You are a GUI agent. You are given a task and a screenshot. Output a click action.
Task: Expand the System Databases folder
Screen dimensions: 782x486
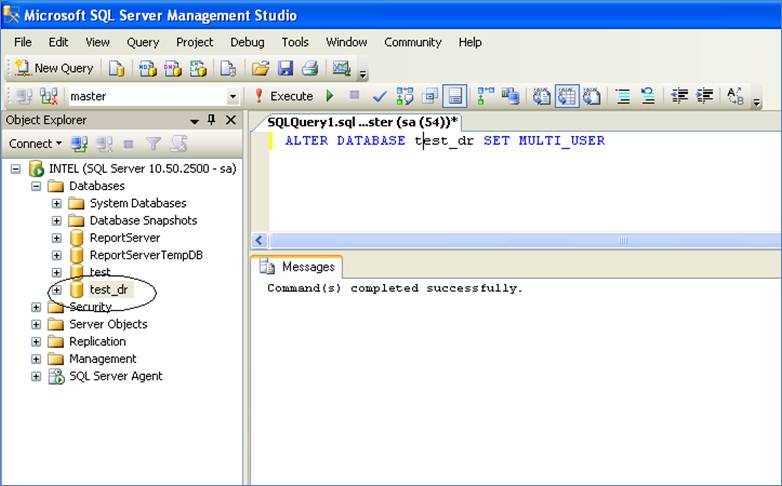(56, 204)
